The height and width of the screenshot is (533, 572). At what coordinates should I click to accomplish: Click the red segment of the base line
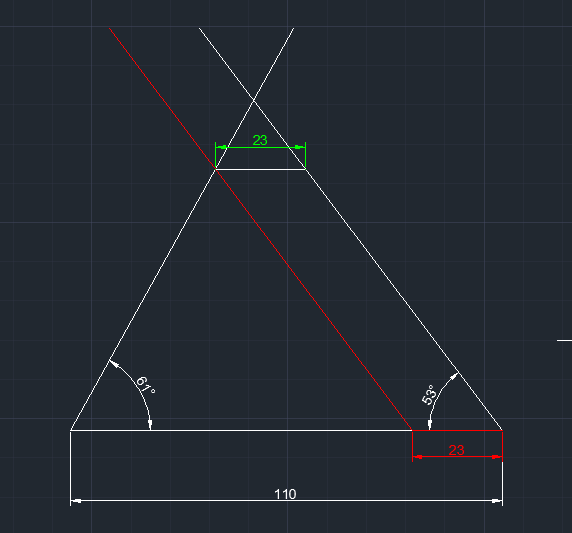point(457,430)
